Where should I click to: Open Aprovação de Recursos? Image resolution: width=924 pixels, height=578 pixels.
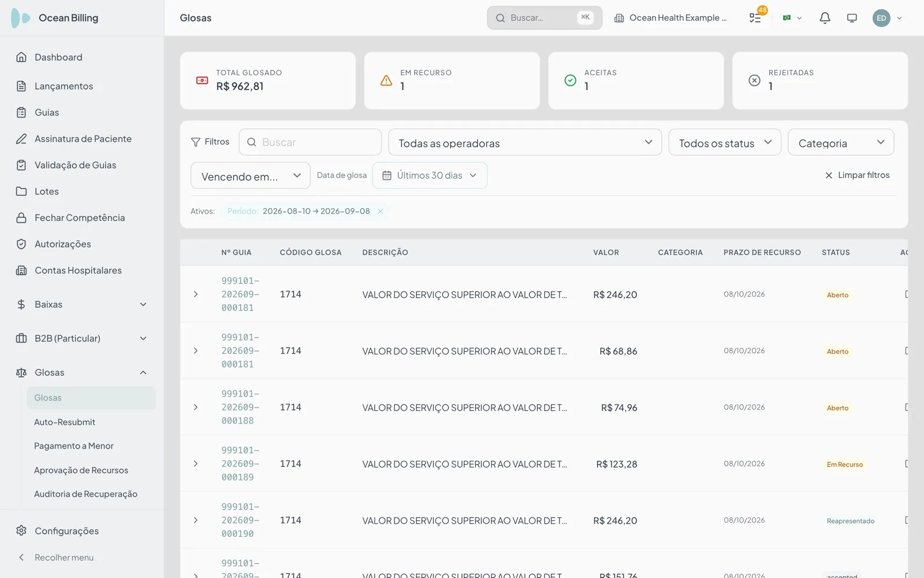[91, 470]
